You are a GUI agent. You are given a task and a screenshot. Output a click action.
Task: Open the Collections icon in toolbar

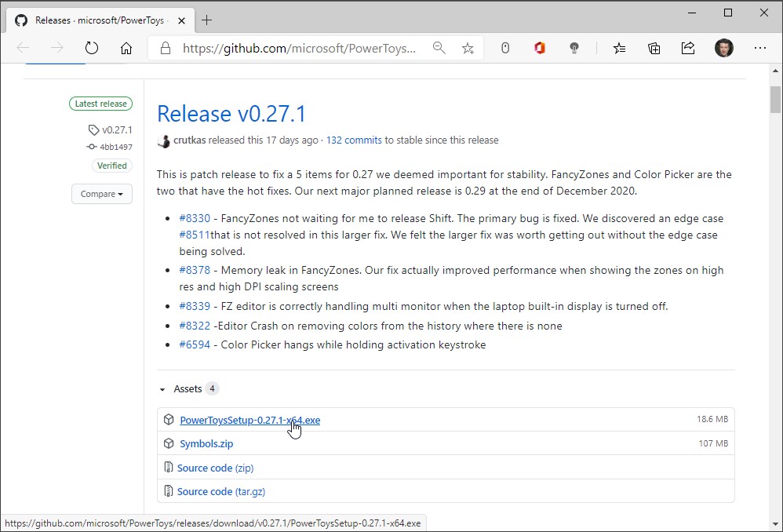pos(654,49)
